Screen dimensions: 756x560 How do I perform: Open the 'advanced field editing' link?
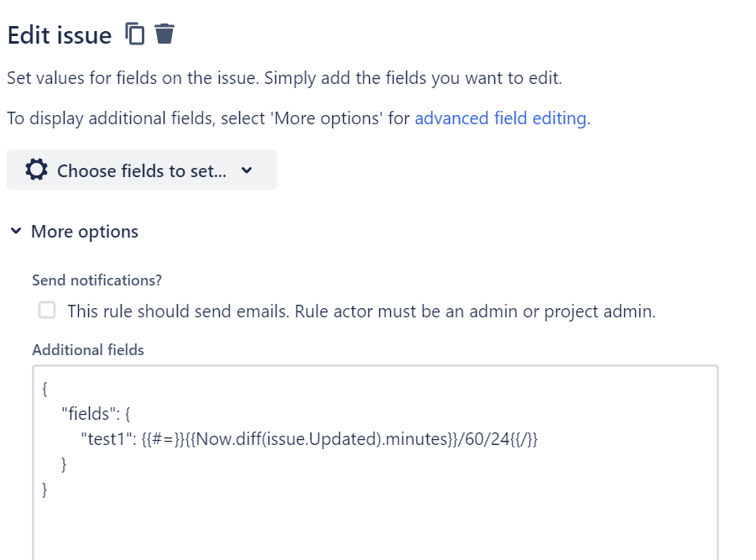500,118
